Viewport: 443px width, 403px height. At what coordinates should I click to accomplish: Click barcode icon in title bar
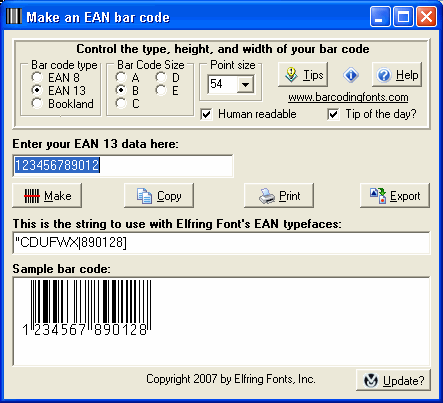pyautogui.click(x=14, y=16)
